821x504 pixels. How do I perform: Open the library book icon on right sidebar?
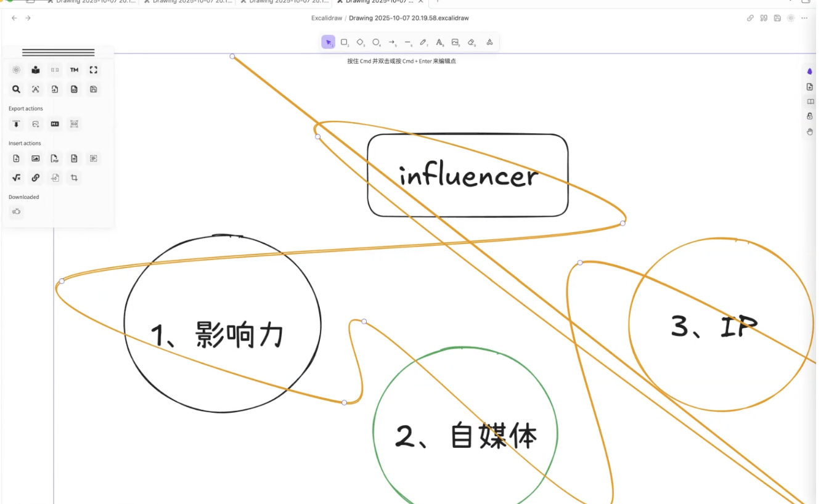pos(810,102)
